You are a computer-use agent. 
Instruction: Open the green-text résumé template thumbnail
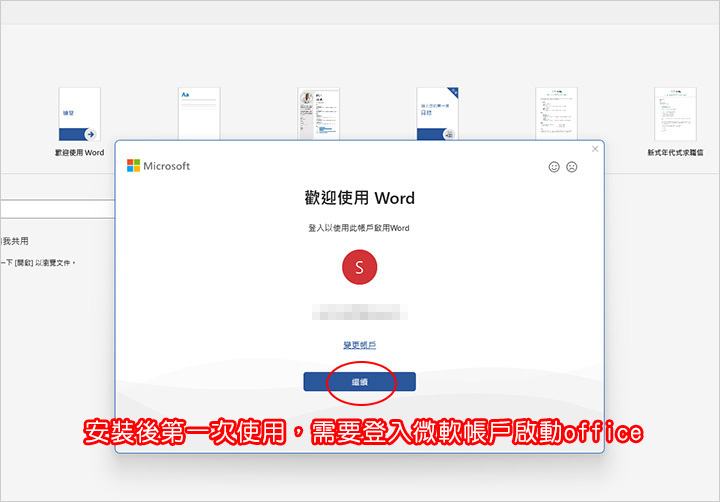point(557,113)
